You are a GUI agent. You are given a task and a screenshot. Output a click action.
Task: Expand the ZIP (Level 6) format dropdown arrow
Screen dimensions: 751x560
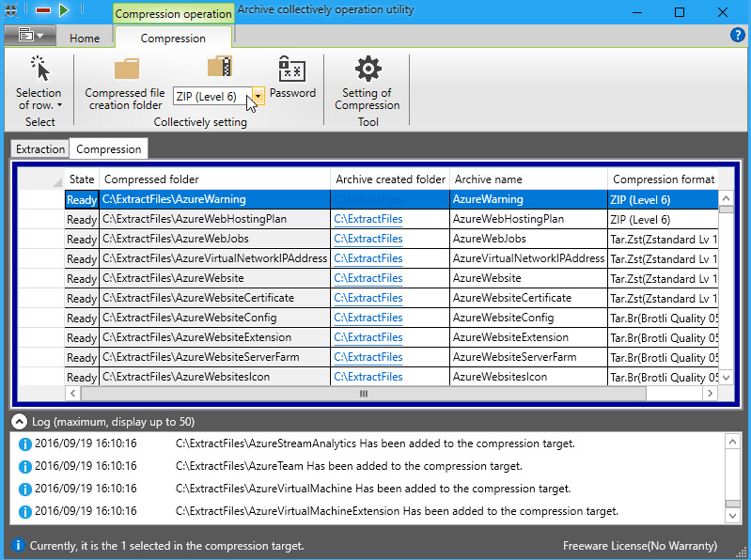click(258, 96)
